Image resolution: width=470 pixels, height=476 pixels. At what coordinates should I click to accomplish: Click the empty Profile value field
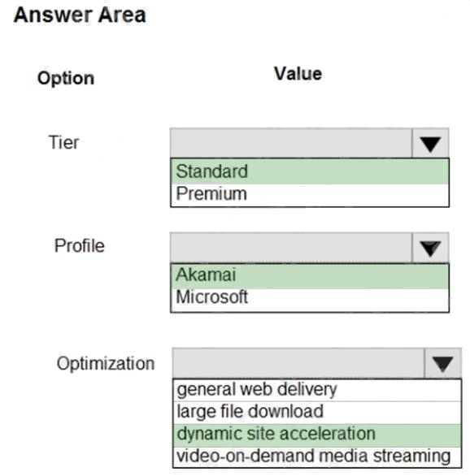tap(291, 248)
